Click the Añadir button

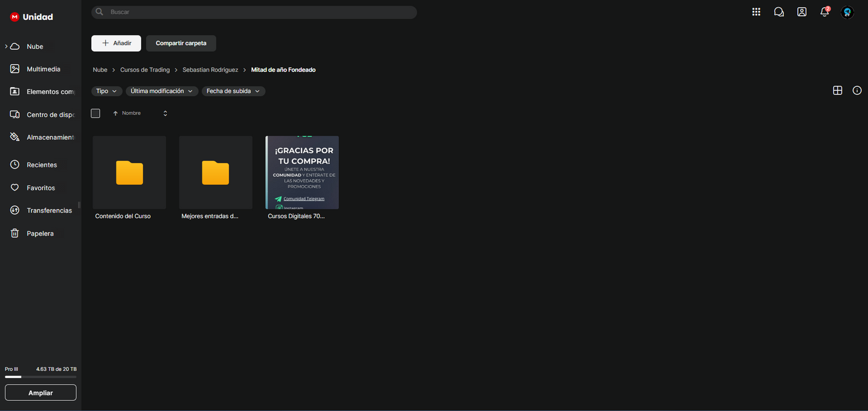116,43
